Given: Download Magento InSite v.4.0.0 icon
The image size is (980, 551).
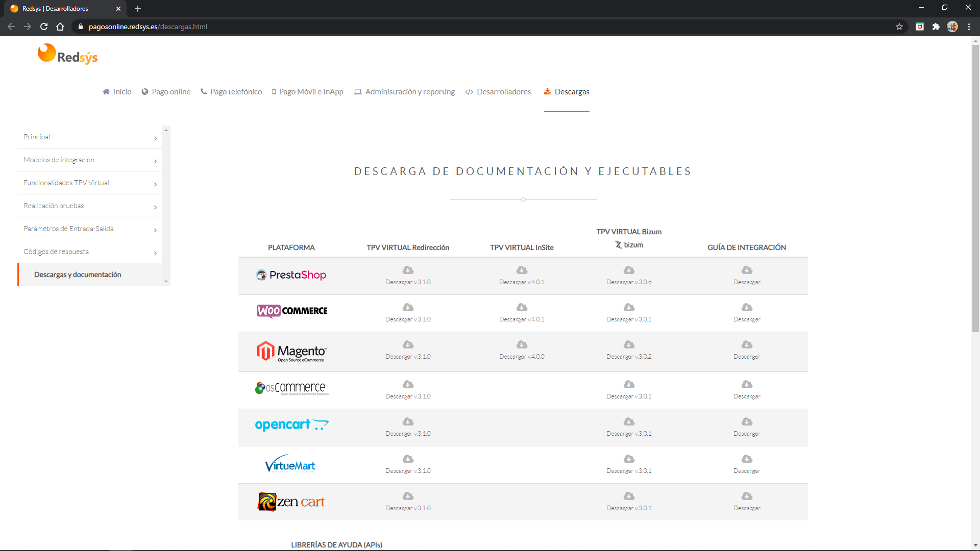Looking at the screenshot, I should click(x=522, y=344).
